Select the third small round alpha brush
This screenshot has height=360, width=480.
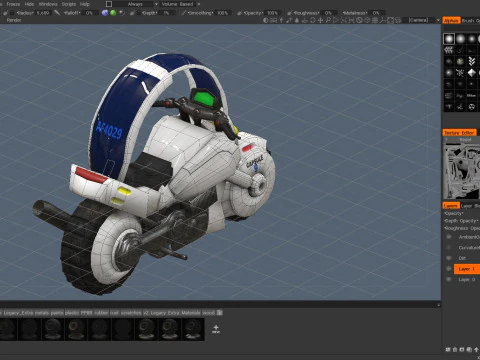pos(472,39)
